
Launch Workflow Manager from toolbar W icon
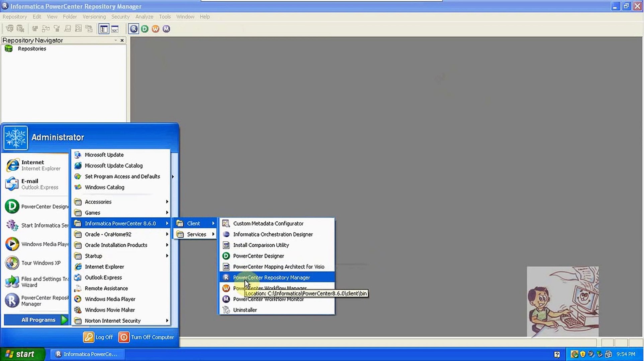click(x=156, y=29)
